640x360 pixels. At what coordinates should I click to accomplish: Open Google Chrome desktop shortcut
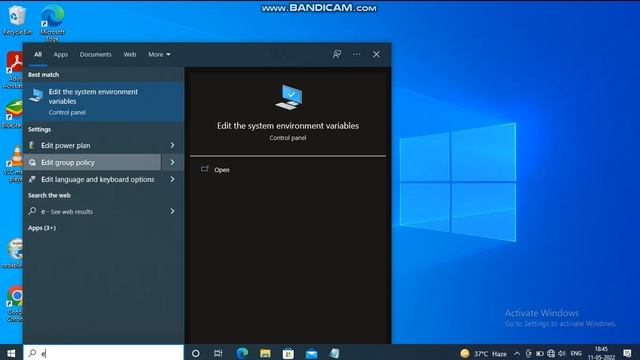[x=15, y=304]
